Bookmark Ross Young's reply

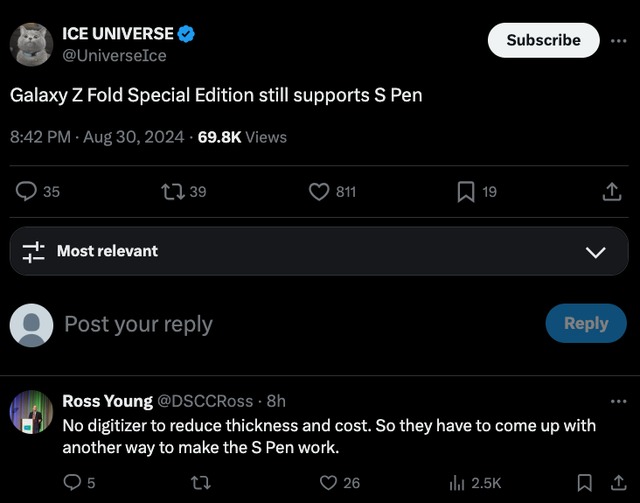[586, 482]
